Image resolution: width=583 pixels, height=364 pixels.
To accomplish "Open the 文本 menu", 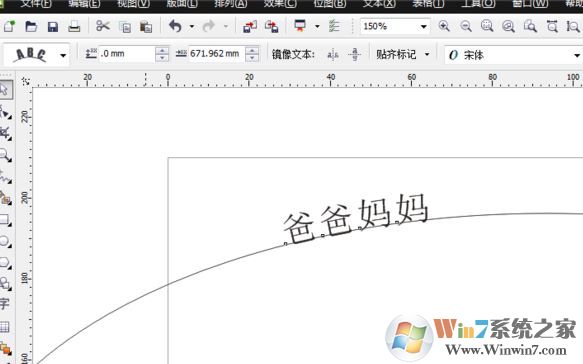I will tap(379, 4).
